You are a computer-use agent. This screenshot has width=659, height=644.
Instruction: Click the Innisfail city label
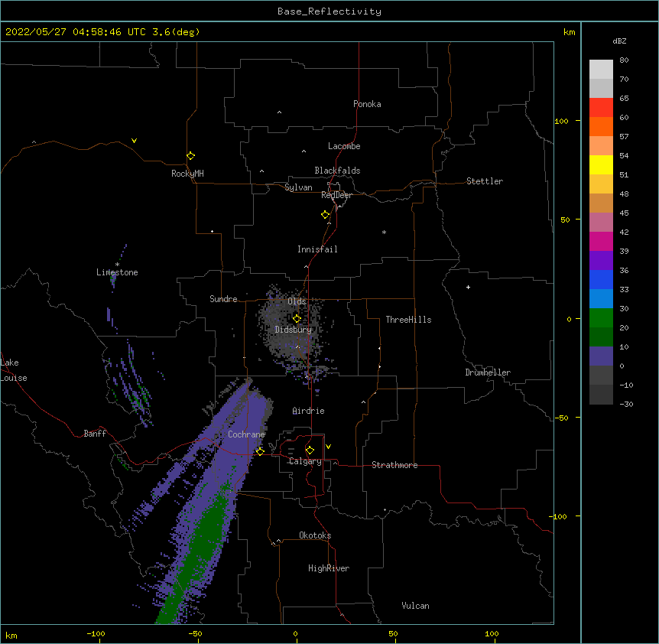pos(317,249)
